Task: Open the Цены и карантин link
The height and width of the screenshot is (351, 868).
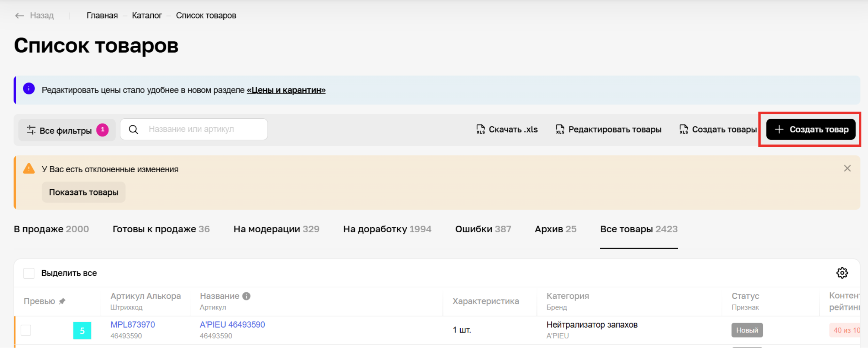Action: tap(286, 90)
